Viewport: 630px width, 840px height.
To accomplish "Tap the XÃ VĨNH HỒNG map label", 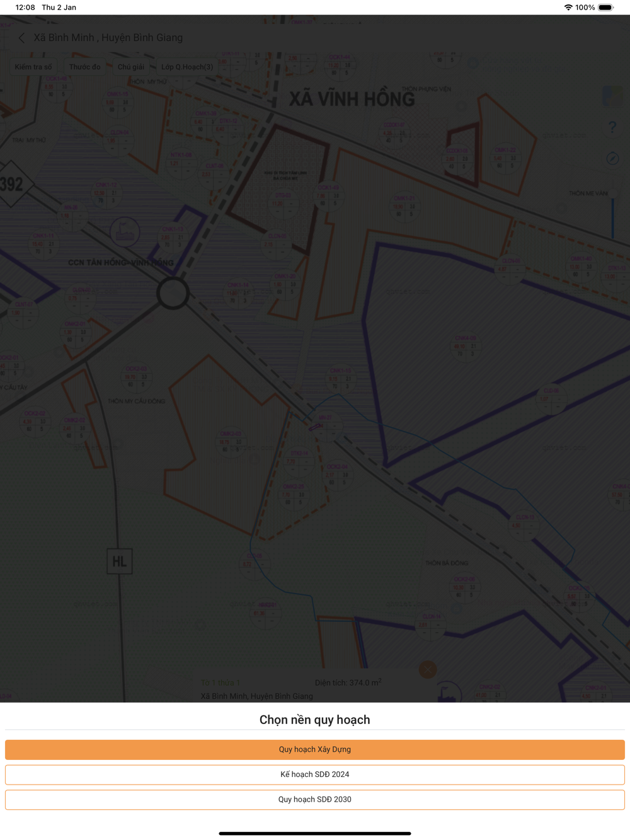I will point(352,99).
